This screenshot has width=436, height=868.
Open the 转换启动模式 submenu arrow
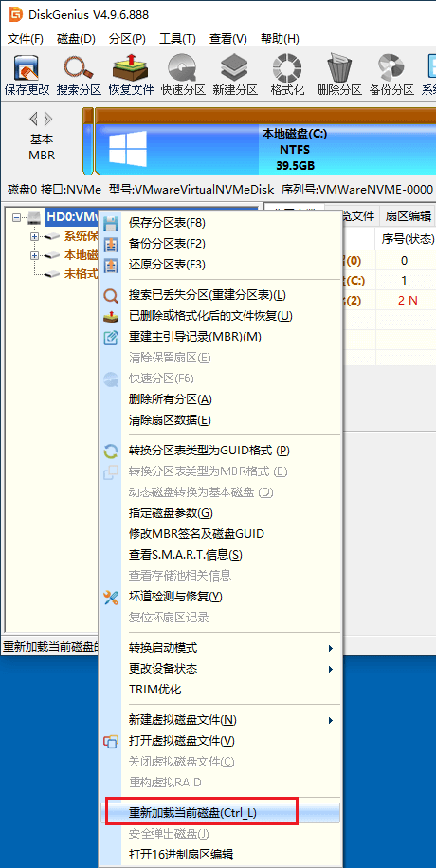pos(331,648)
